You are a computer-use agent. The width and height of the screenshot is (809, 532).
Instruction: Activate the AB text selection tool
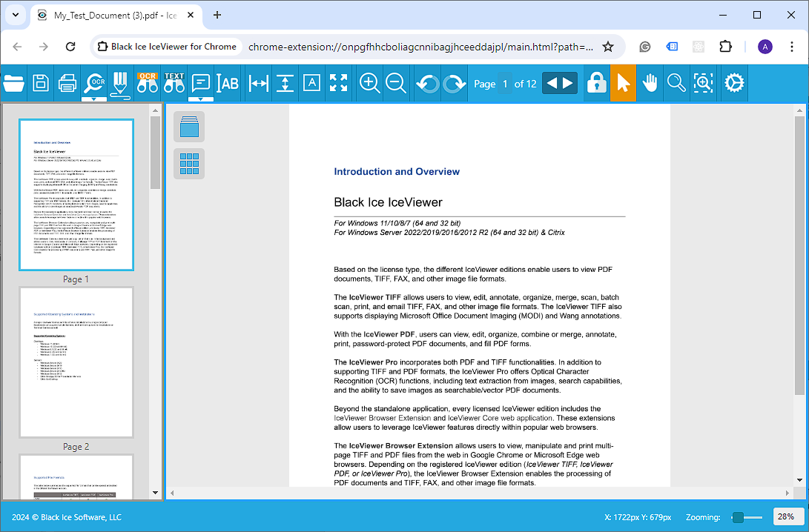click(228, 83)
